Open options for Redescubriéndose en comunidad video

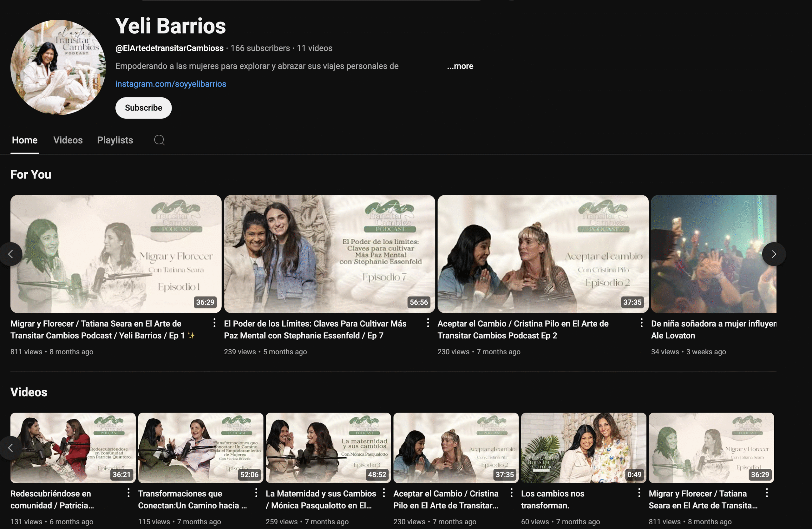point(128,493)
